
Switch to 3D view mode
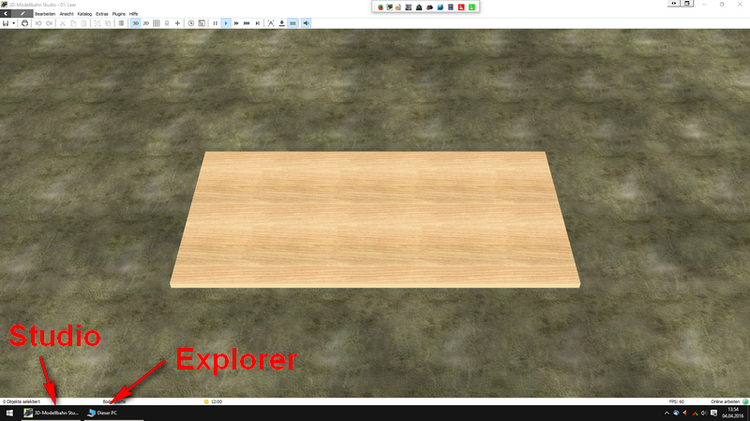coord(135,23)
